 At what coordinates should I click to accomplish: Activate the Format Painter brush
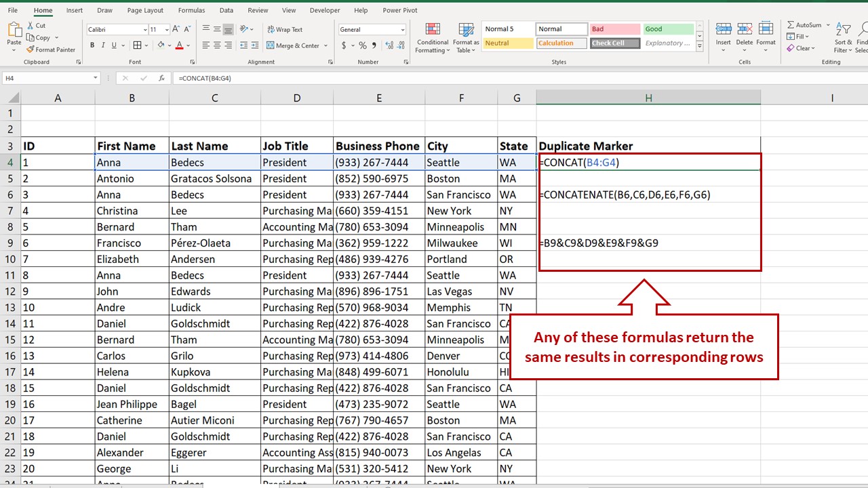click(31, 49)
